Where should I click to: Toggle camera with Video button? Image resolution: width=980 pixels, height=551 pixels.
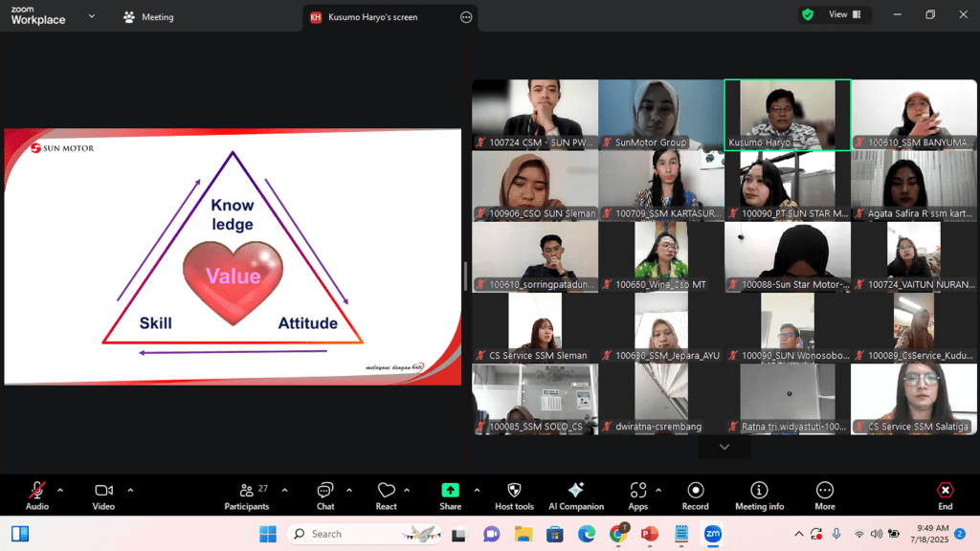pos(103,494)
